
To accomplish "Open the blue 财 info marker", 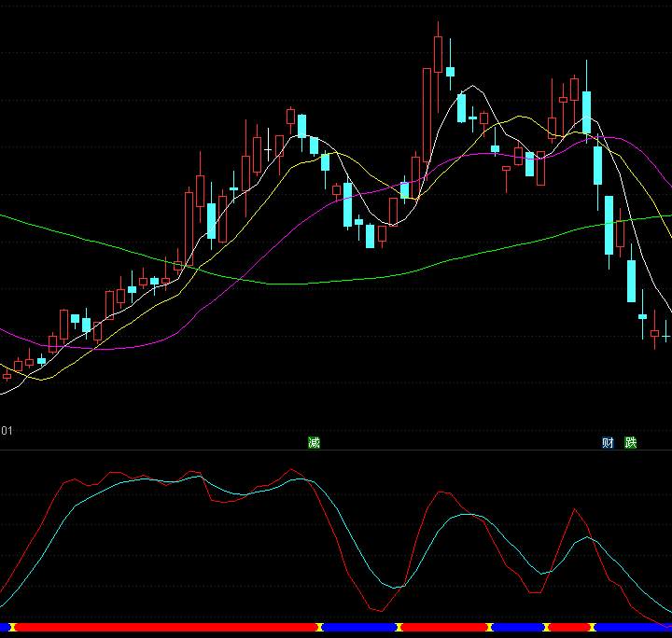I will point(608,442).
